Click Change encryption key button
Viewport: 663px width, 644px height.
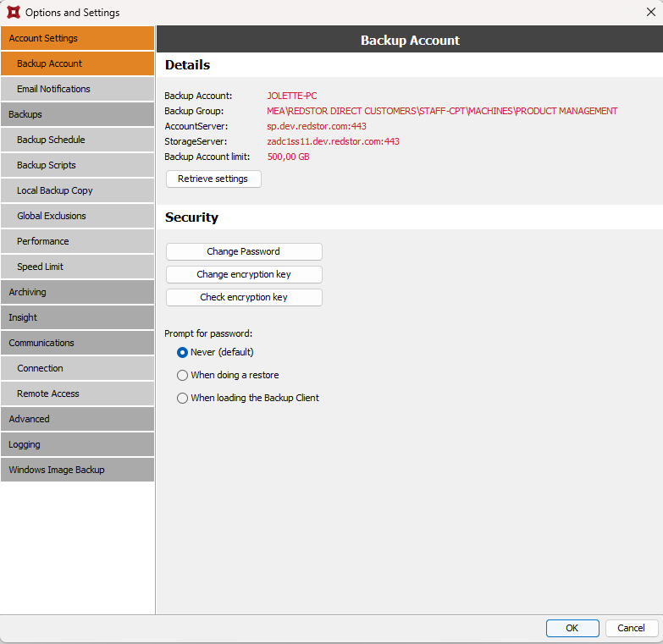point(244,274)
